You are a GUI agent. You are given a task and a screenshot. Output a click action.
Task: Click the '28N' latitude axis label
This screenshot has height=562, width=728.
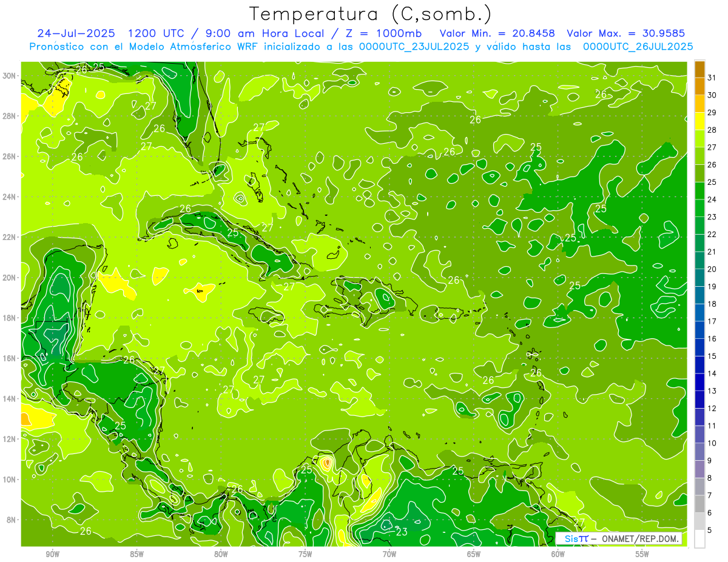tap(10, 116)
